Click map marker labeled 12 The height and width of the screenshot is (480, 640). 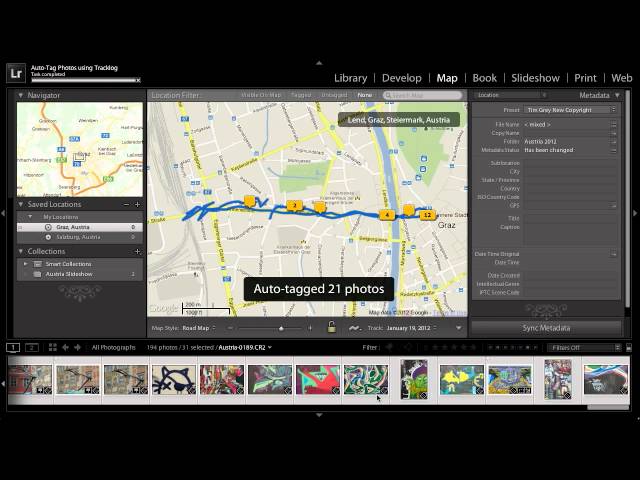(x=427, y=215)
